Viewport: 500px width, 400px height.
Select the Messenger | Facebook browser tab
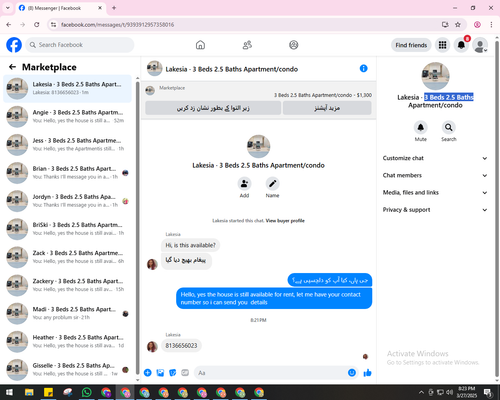tap(61, 8)
